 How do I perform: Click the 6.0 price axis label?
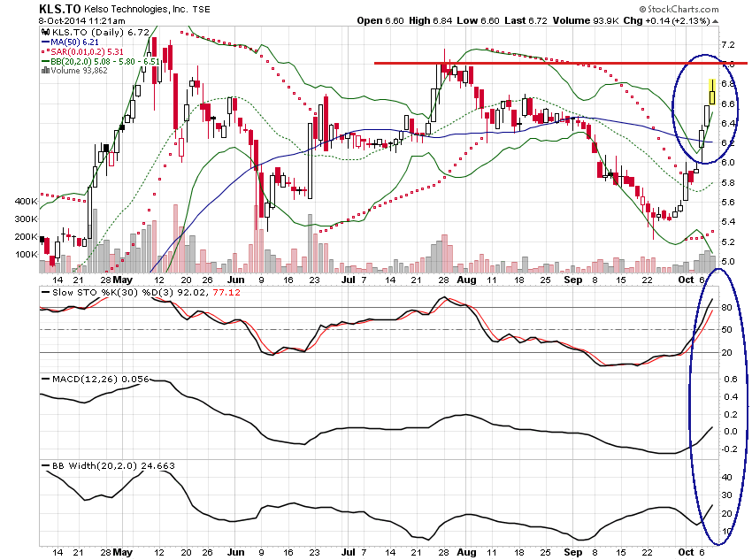pos(728,163)
